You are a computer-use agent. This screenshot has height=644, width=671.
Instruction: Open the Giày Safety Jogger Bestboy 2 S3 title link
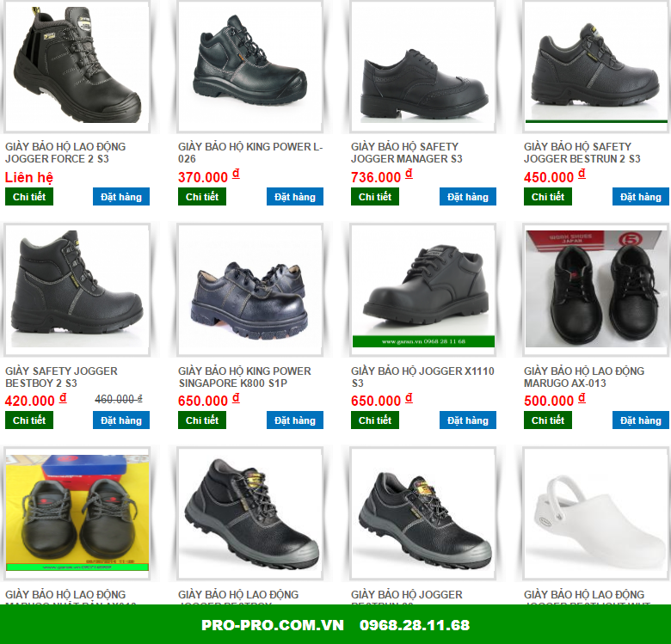pos(61,377)
